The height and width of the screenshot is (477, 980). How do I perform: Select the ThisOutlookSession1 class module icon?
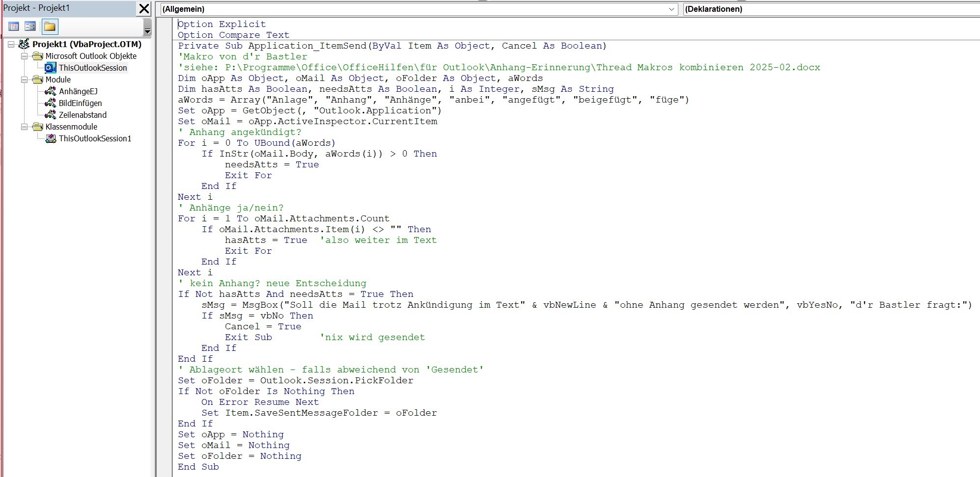(50, 138)
